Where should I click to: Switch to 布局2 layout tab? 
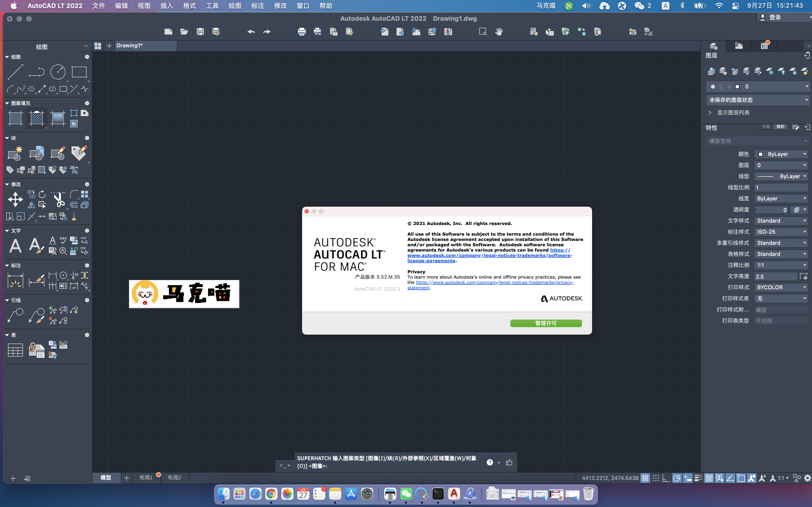[x=174, y=478]
